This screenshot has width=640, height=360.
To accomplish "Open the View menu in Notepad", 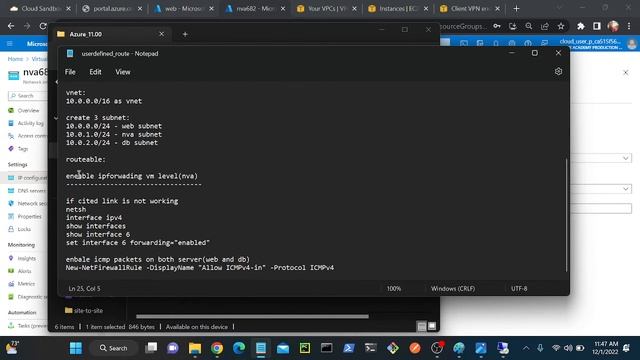I will click(x=122, y=72).
